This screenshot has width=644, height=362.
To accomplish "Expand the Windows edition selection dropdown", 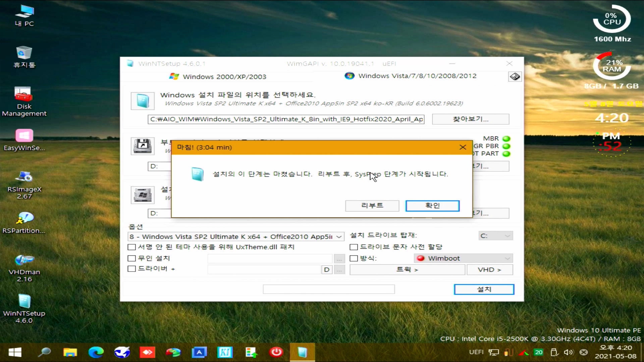I will click(x=339, y=237).
